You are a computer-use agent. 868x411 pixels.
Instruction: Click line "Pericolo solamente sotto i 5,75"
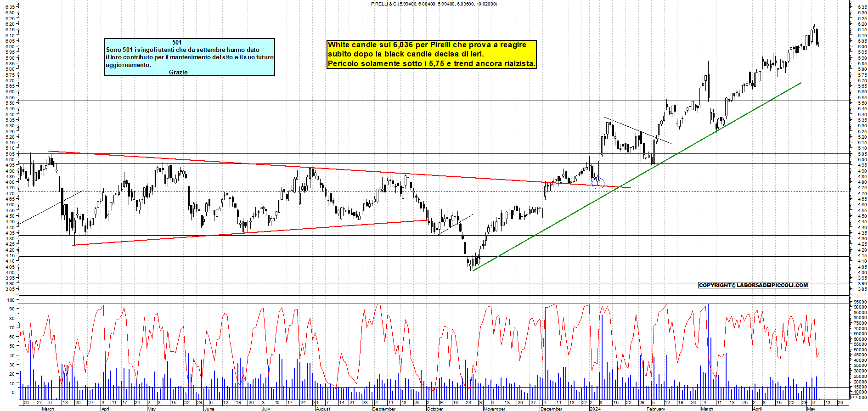coord(431,63)
